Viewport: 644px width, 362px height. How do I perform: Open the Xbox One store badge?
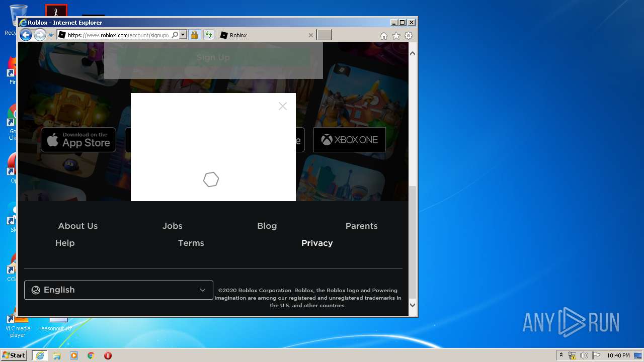point(350,140)
